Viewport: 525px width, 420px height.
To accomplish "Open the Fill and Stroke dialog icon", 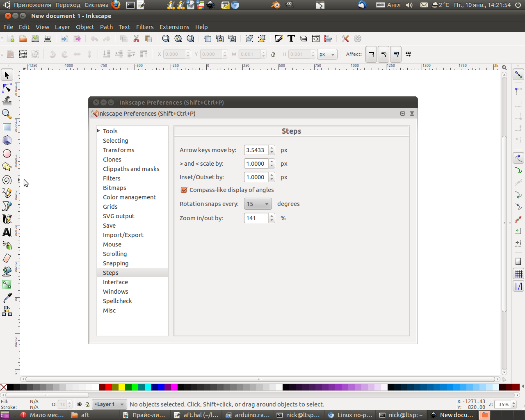I will pos(279,39).
